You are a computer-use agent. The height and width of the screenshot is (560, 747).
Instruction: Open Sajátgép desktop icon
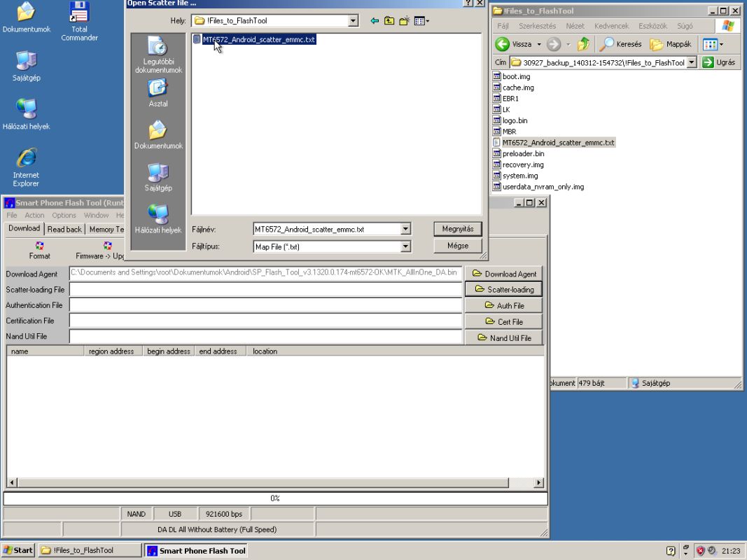coord(26,66)
